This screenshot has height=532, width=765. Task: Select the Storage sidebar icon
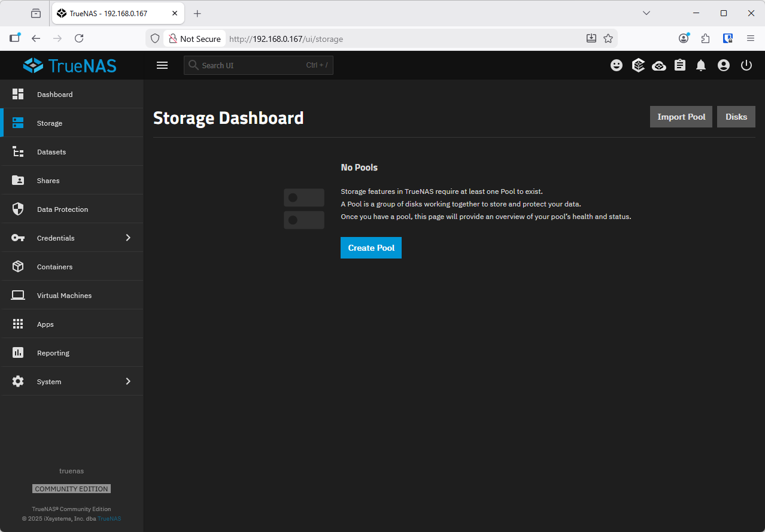pyautogui.click(x=18, y=123)
